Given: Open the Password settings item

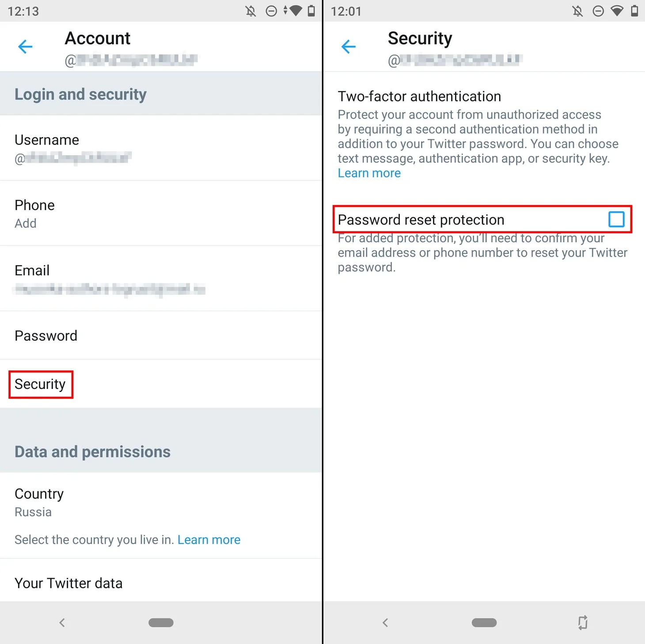Looking at the screenshot, I should click(46, 336).
